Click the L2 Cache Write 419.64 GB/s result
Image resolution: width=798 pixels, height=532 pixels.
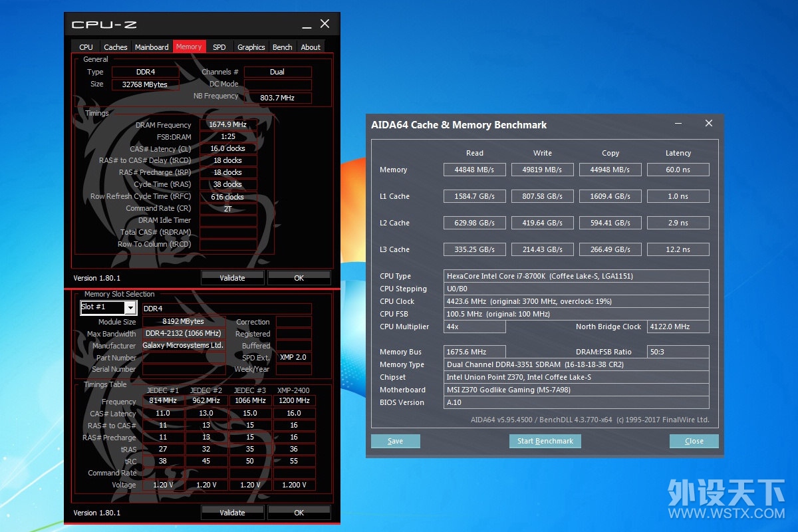pos(543,223)
